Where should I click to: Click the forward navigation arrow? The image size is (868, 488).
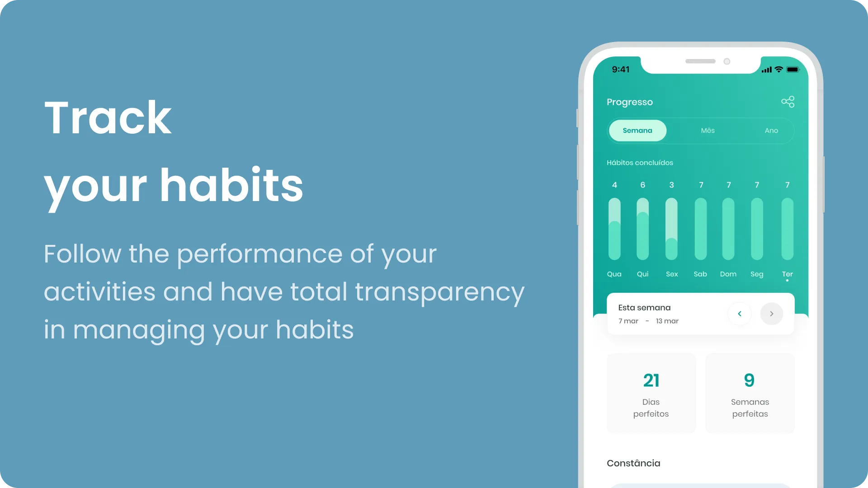pos(772,314)
